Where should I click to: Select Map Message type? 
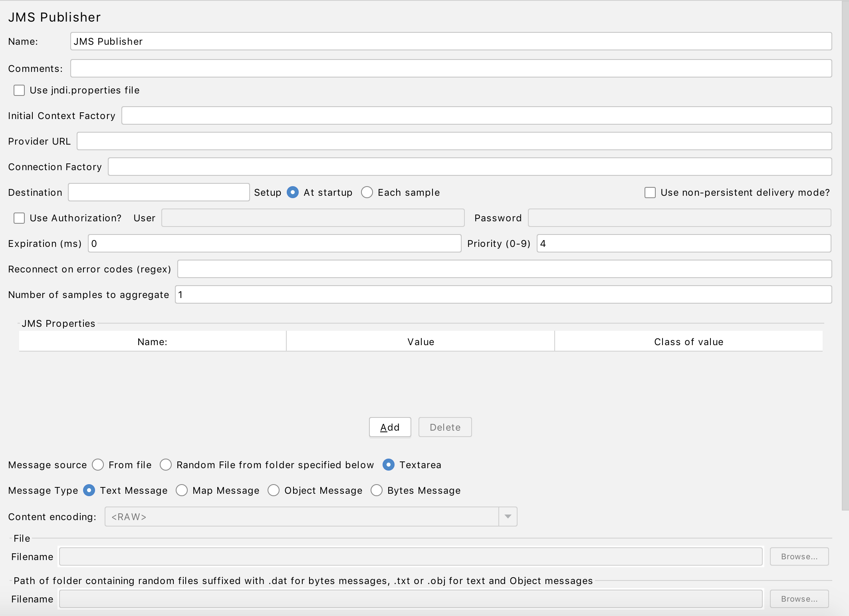tap(182, 491)
